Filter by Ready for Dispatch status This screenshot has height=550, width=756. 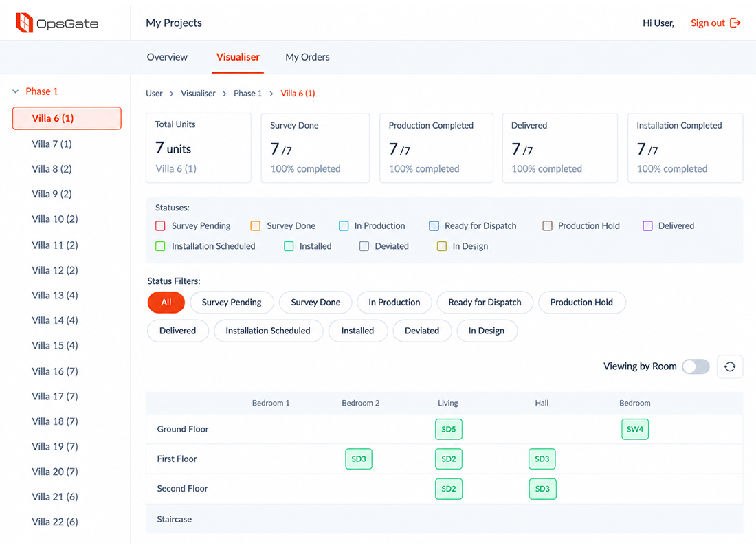click(x=485, y=302)
